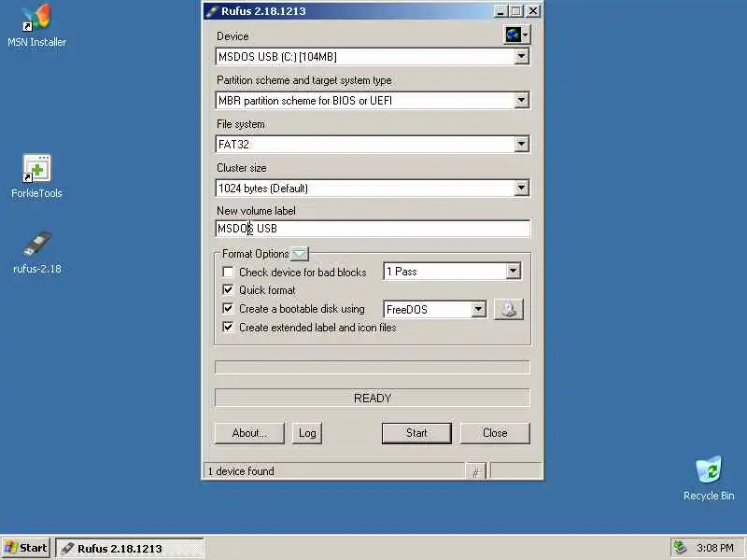The width and height of the screenshot is (747, 560).
Task: Enable Check device for bad blocks
Action: pos(228,272)
